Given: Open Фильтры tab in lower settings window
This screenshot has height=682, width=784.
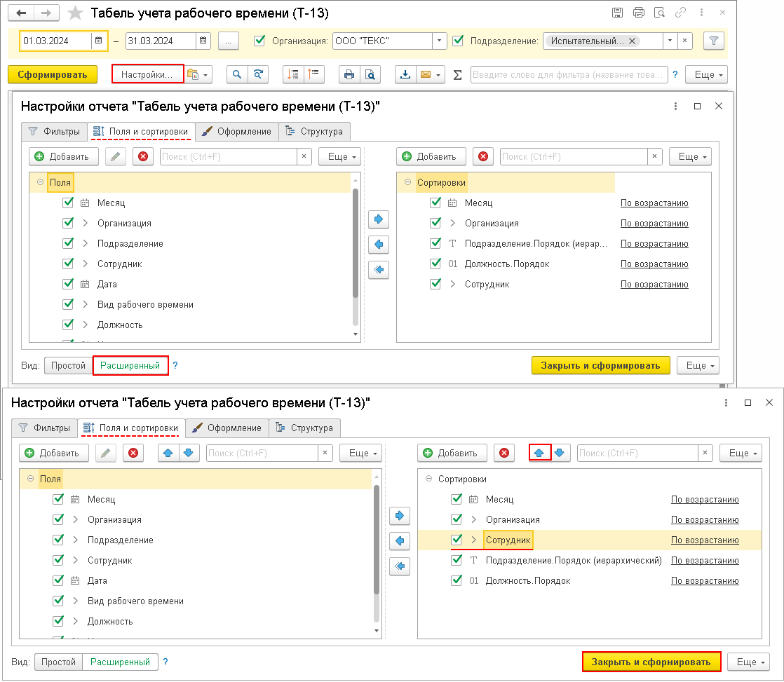Looking at the screenshot, I should (44, 428).
